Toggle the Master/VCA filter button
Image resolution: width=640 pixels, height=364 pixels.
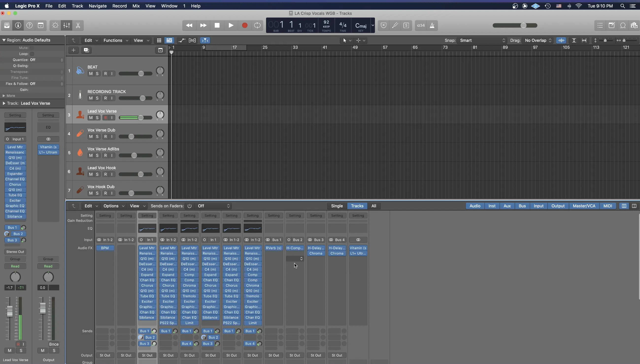584,206
